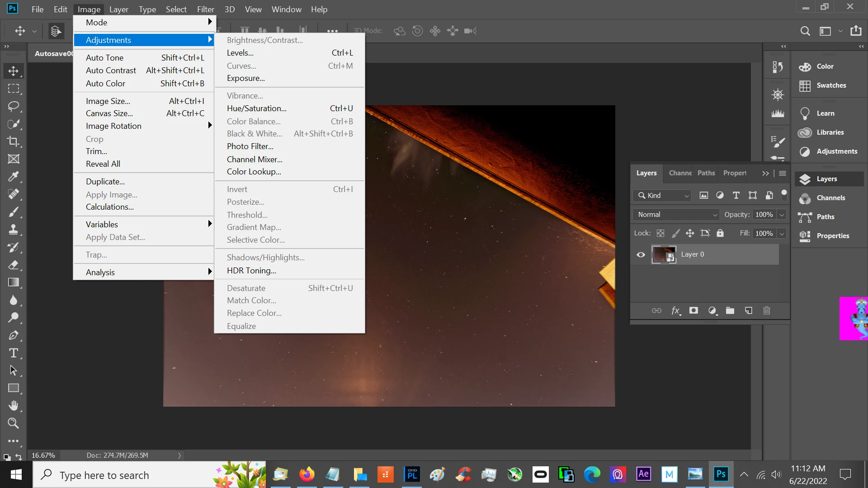The height and width of the screenshot is (488, 868).
Task: Select the Lasso tool
Action: 14,106
